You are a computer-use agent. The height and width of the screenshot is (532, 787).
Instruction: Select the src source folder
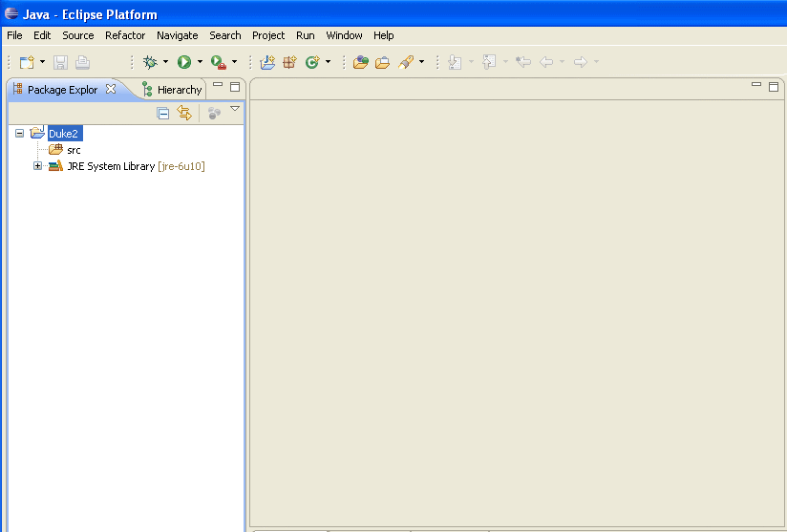(x=74, y=150)
